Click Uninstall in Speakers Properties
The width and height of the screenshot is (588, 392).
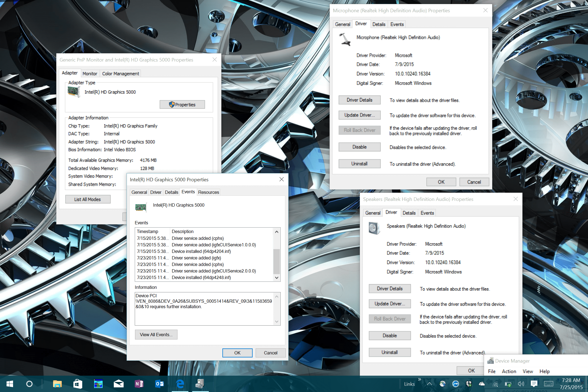pyautogui.click(x=390, y=352)
